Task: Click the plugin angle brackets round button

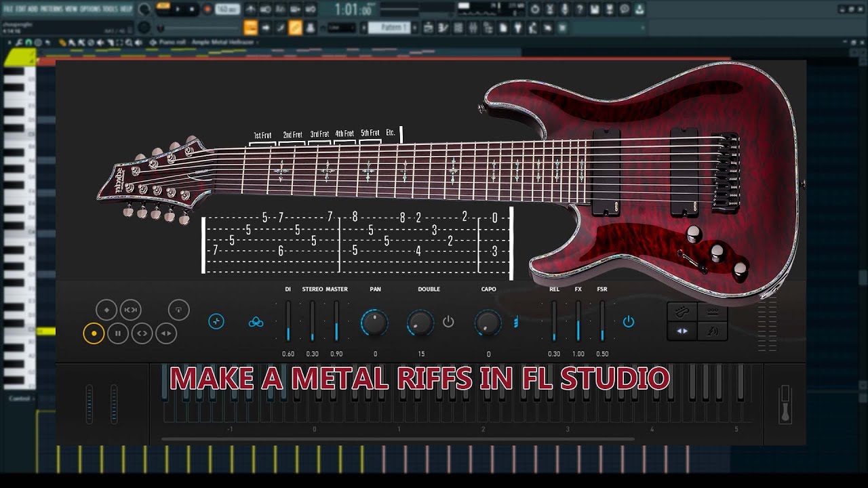Action: 142,333
